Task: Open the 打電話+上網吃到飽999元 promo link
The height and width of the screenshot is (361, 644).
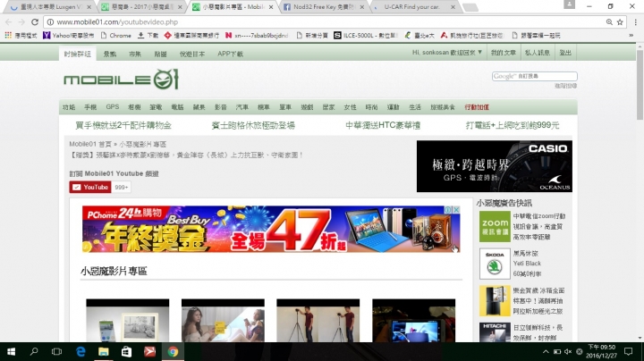Action: [x=513, y=125]
